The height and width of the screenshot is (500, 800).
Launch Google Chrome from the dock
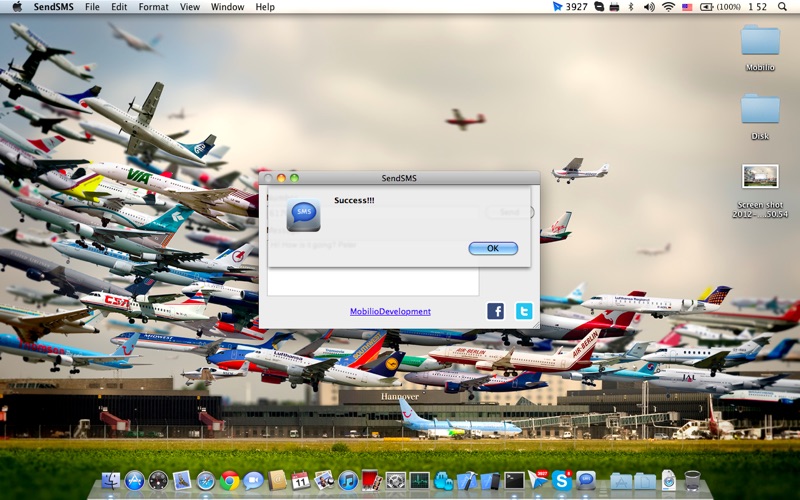(230, 481)
